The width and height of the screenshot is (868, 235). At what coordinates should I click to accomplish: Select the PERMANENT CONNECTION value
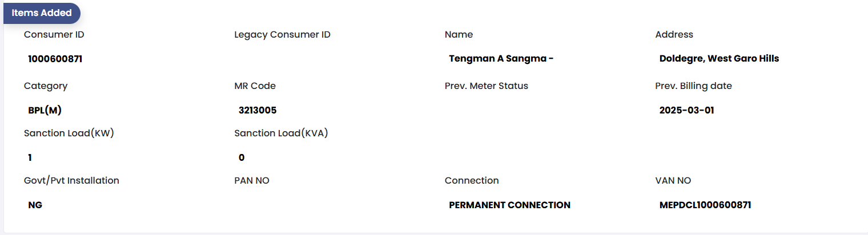(509, 205)
